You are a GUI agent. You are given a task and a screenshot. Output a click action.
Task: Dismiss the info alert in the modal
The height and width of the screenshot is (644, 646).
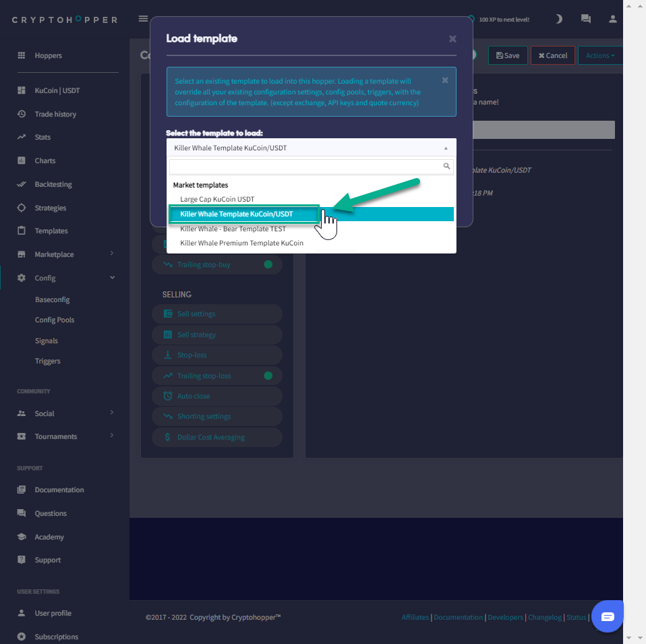click(x=445, y=80)
